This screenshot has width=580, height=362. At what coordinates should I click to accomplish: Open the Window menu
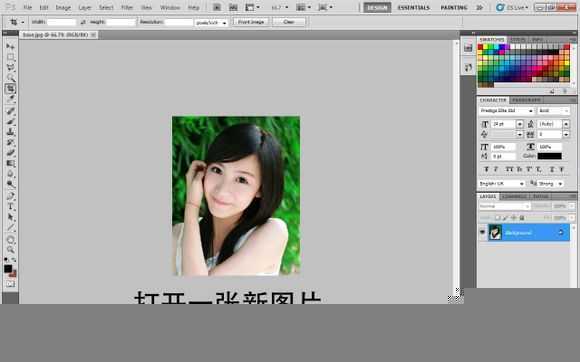click(170, 7)
